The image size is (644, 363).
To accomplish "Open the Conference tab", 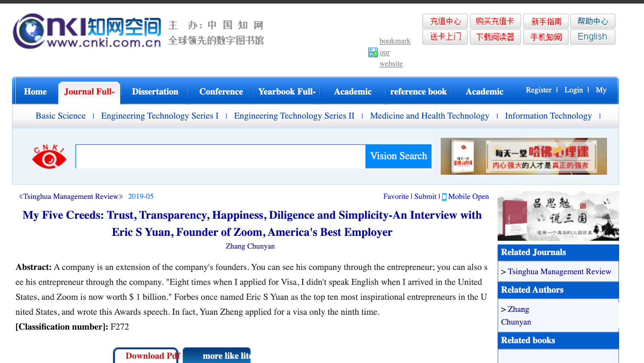I will click(221, 92).
